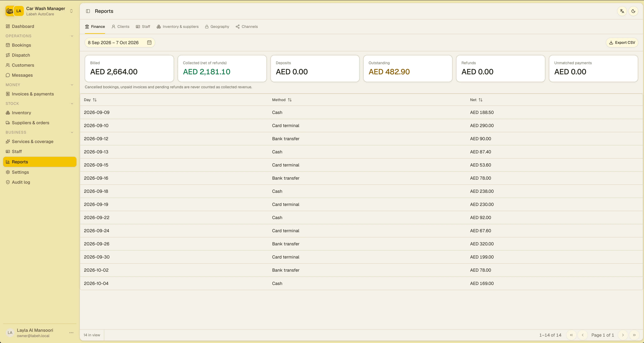Switch to the Clients report tab
Screen dimensions: 644x343
(121, 26)
